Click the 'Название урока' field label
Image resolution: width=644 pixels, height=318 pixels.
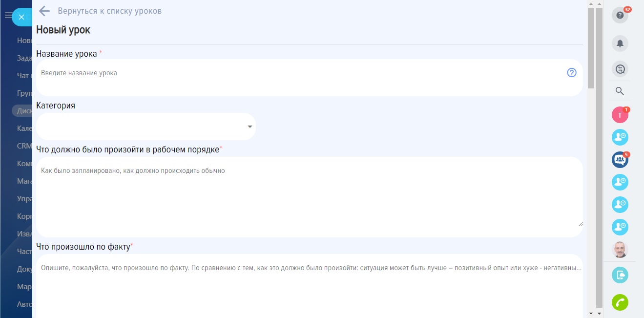click(x=66, y=54)
